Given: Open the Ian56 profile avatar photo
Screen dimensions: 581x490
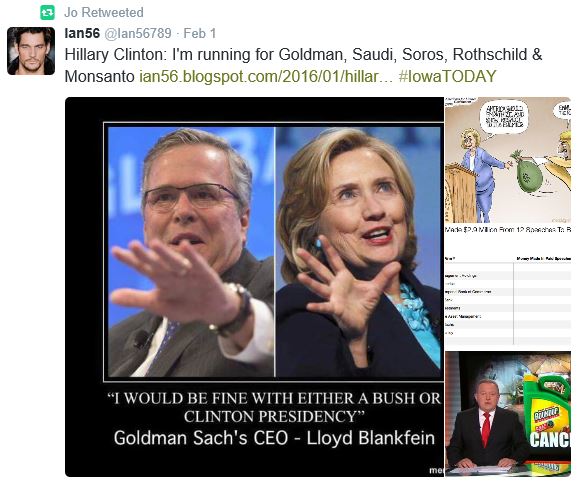Looking at the screenshot, I should pyautogui.click(x=31, y=51).
